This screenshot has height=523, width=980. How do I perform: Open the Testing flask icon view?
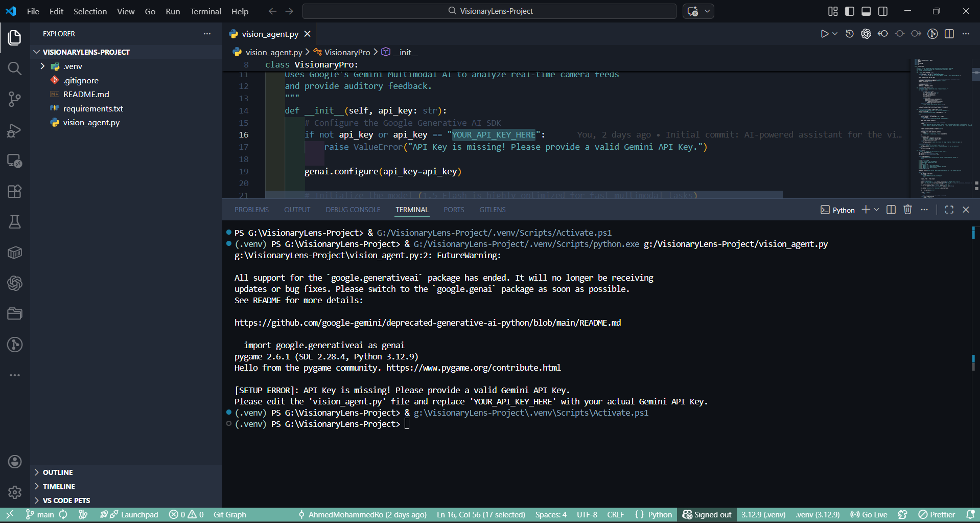click(x=15, y=222)
